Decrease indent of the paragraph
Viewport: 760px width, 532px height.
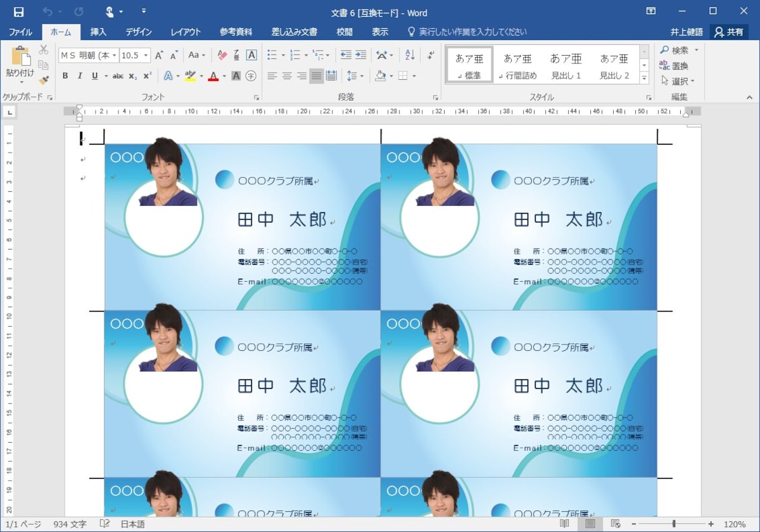(x=346, y=56)
